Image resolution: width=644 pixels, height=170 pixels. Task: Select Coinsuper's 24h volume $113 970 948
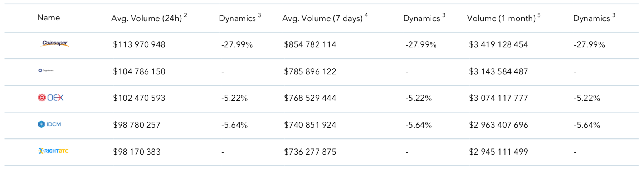(x=139, y=44)
